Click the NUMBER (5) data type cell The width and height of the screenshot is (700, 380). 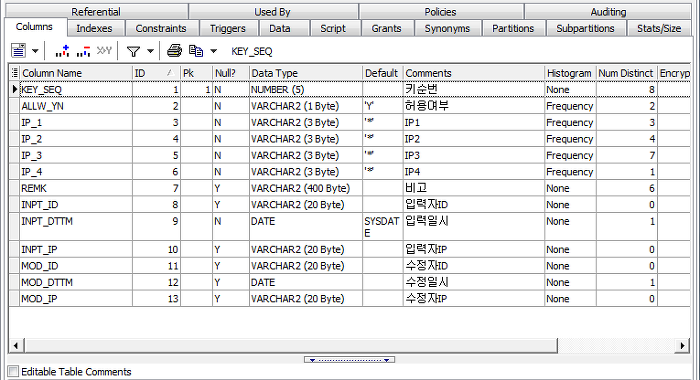tap(306, 89)
